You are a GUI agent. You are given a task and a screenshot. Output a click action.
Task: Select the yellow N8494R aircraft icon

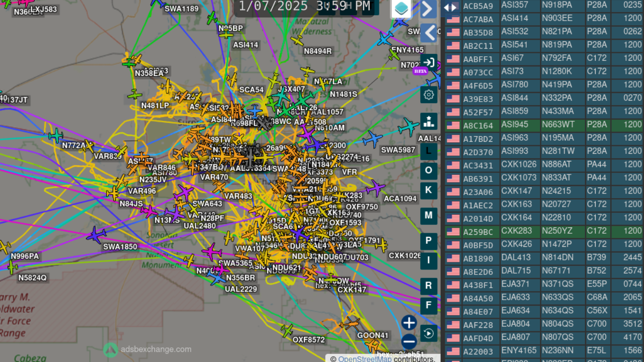click(297, 40)
